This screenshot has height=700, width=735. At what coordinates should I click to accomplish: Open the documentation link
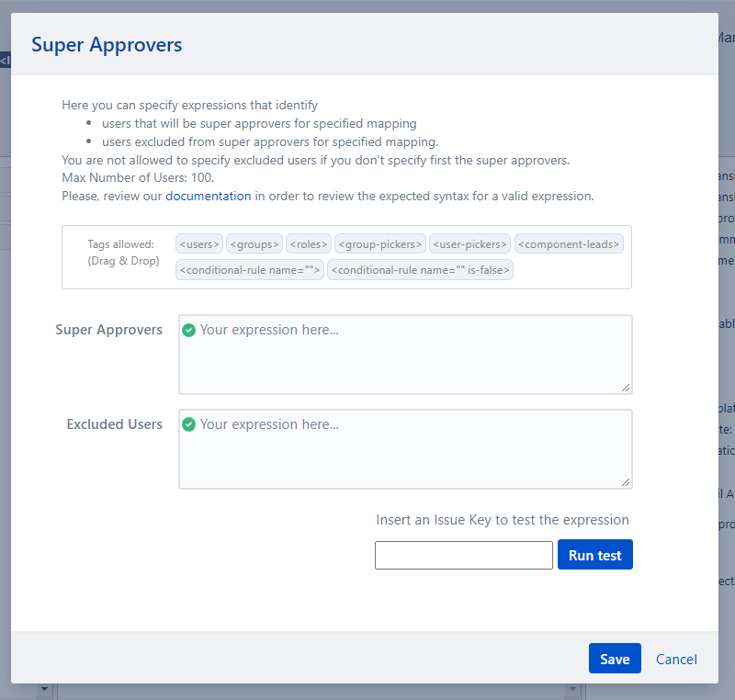click(x=208, y=196)
